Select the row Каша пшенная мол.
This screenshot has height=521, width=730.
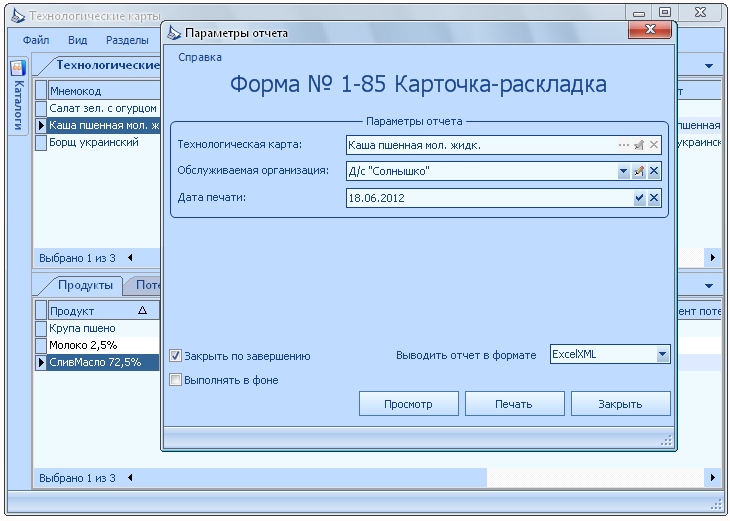pyautogui.click(x=103, y=125)
